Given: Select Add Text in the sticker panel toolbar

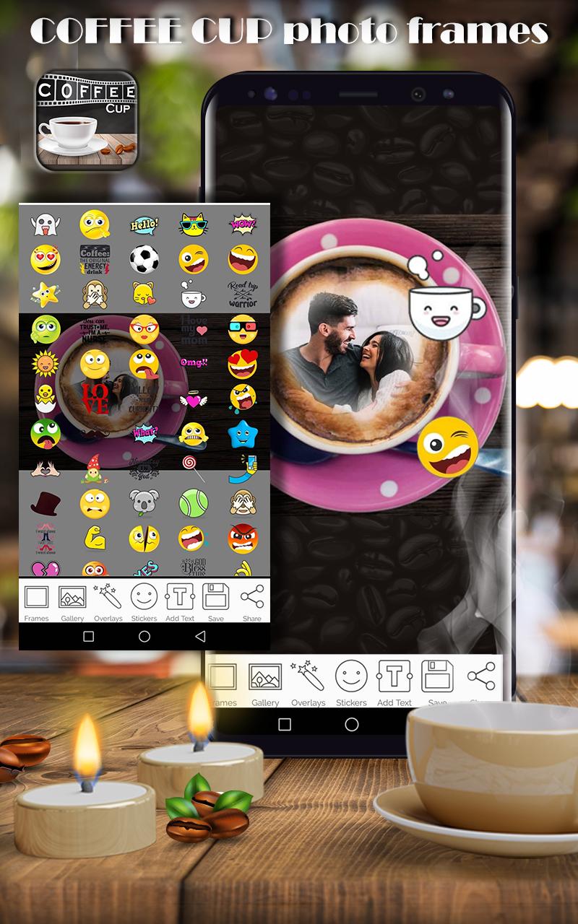Looking at the screenshot, I should click(x=180, y=601).
